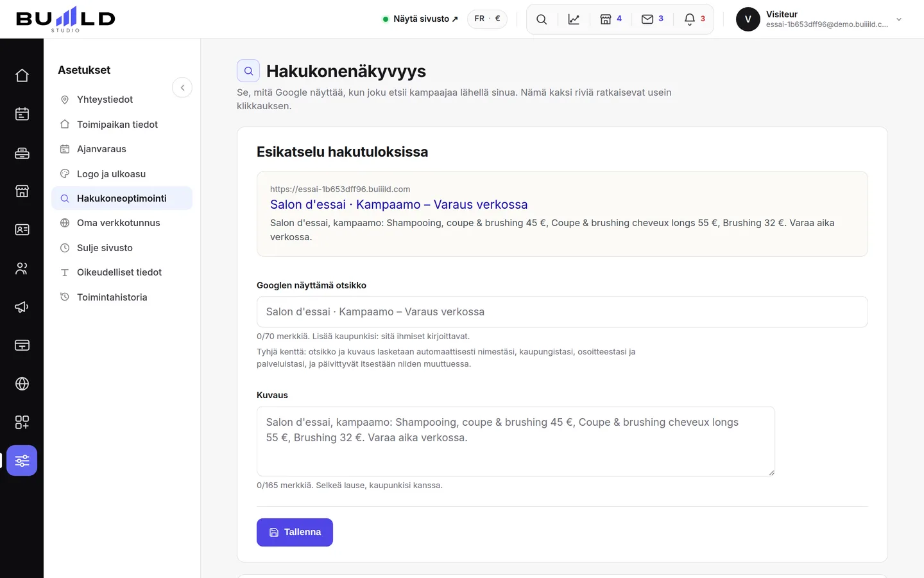924x578 pixels.
Task: Open the printer-like icon in left rail
Action: (x=22, y=152)
